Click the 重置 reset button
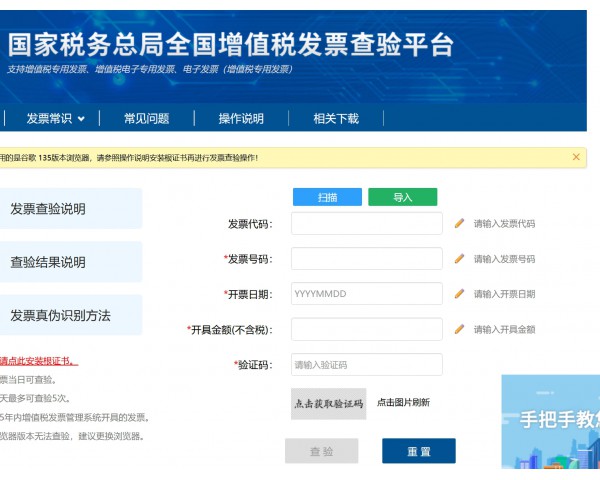The height and width of the screenshot is (480, 600). coord(419,451)
